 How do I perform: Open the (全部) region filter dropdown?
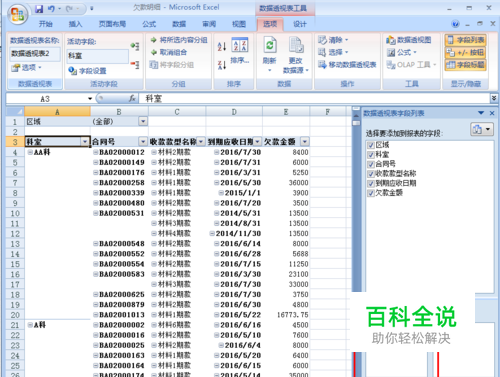(143, 121)
